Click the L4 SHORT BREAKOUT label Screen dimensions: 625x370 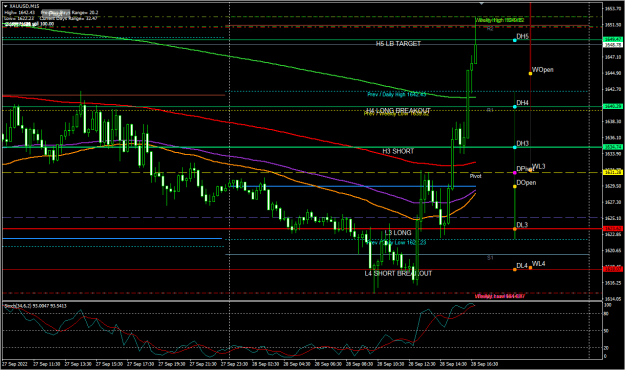tap(398, 273)
